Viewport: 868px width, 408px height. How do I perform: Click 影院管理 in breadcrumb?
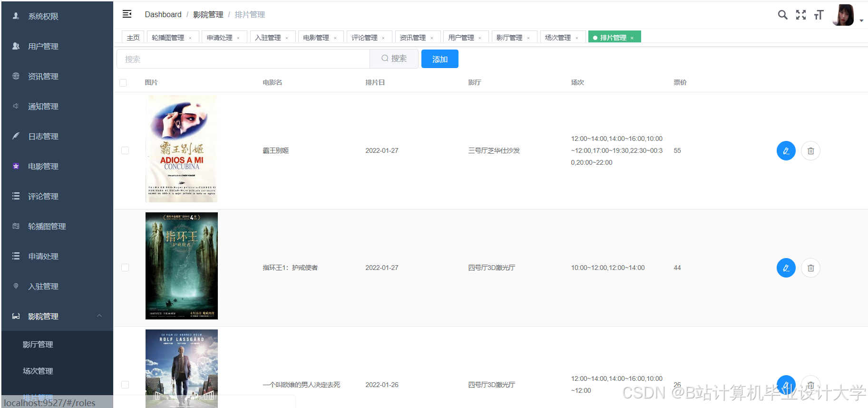tap(208, 14)
